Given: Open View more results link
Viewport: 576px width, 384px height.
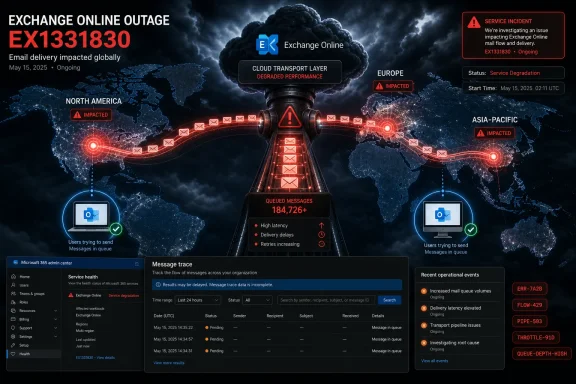Looking at the screenshot, I should (169, 363).
